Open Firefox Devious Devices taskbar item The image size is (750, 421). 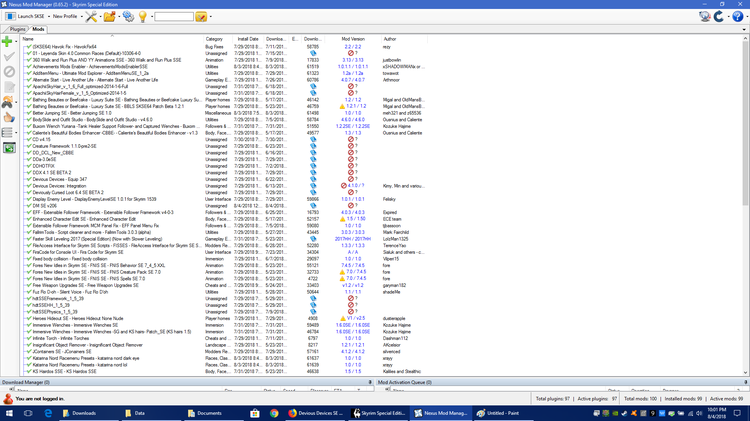point(316,413)
